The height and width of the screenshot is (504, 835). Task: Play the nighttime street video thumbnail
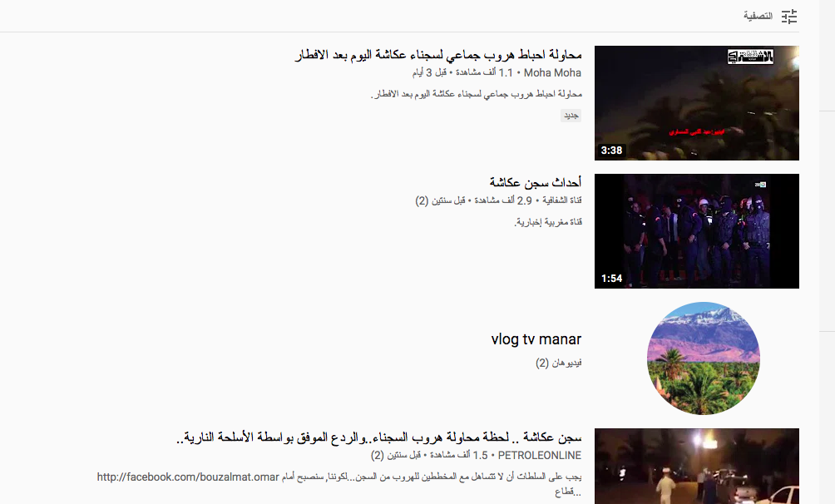[696, 466]
